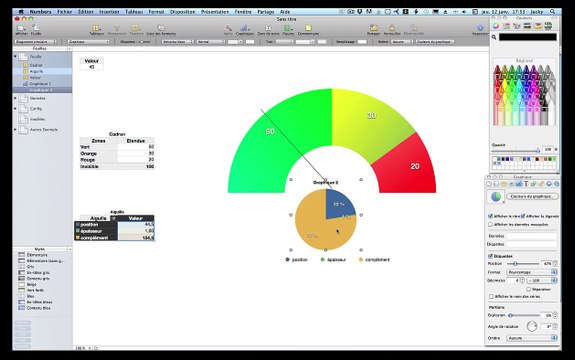Open the Insertion menu
This screenshot has height=360, width=575.
click(109, 12)
